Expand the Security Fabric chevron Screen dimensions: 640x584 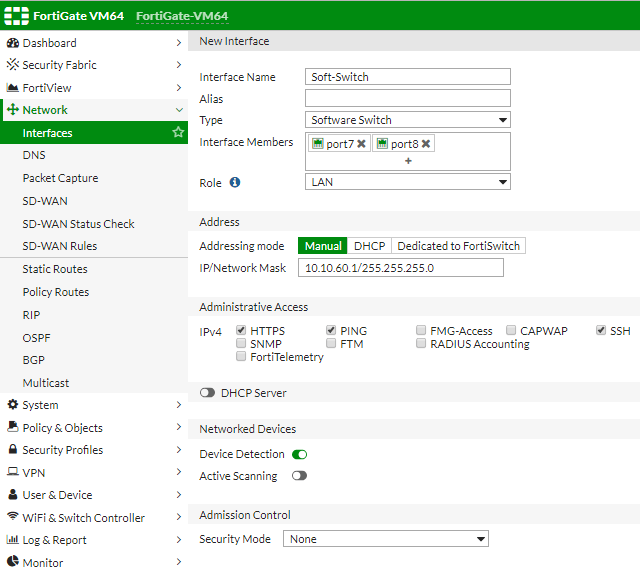pyautogui.click(x=179, y=64)
